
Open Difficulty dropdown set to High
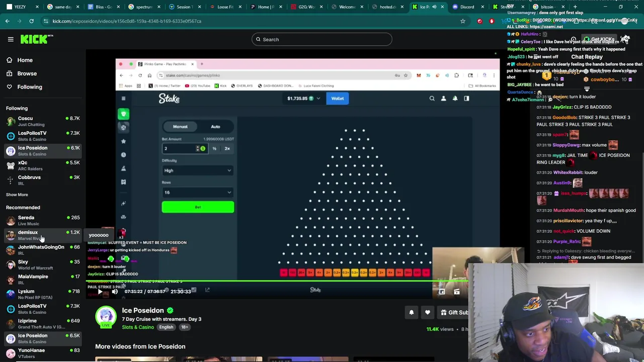click(x=197, y=170)
